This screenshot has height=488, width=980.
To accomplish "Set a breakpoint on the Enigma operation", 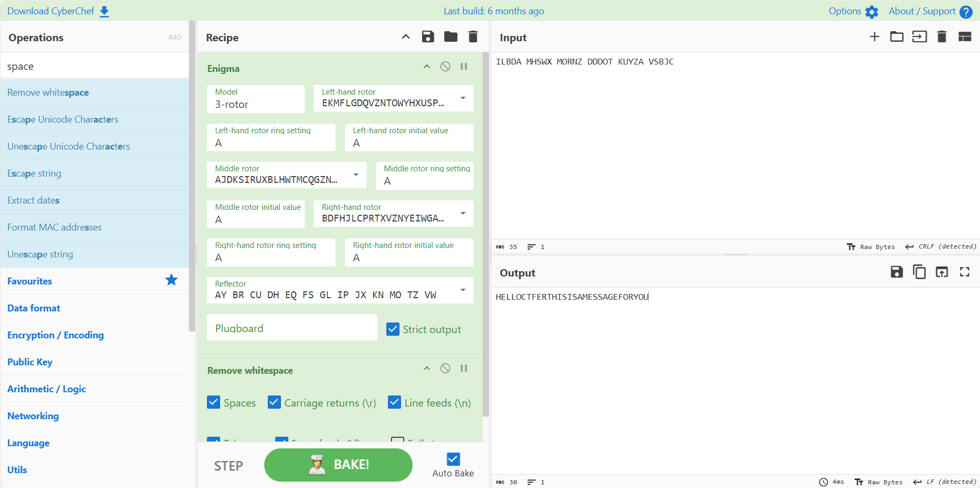I will pyautogui.click(x=464, y=67).
